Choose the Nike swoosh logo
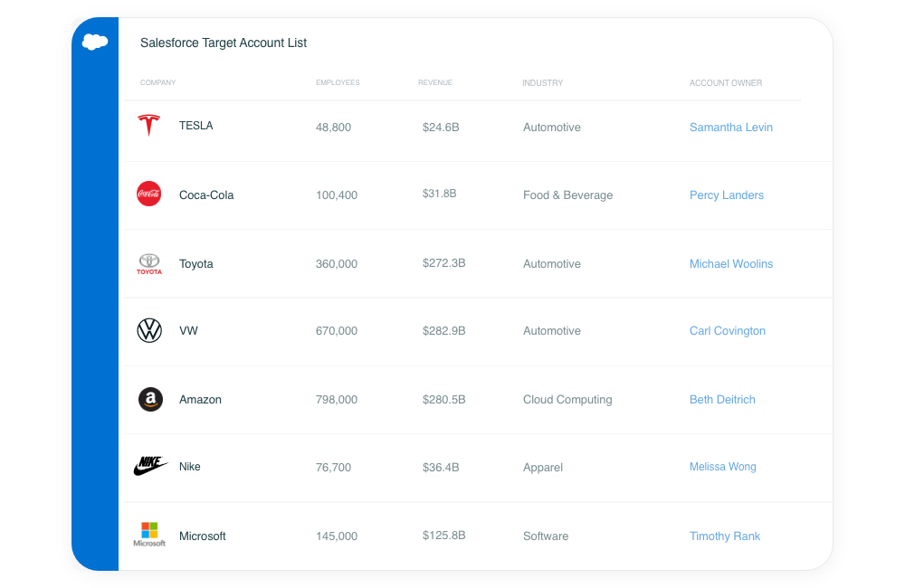The width and height of the screenshot is (905, 588). tap(150, 466)
